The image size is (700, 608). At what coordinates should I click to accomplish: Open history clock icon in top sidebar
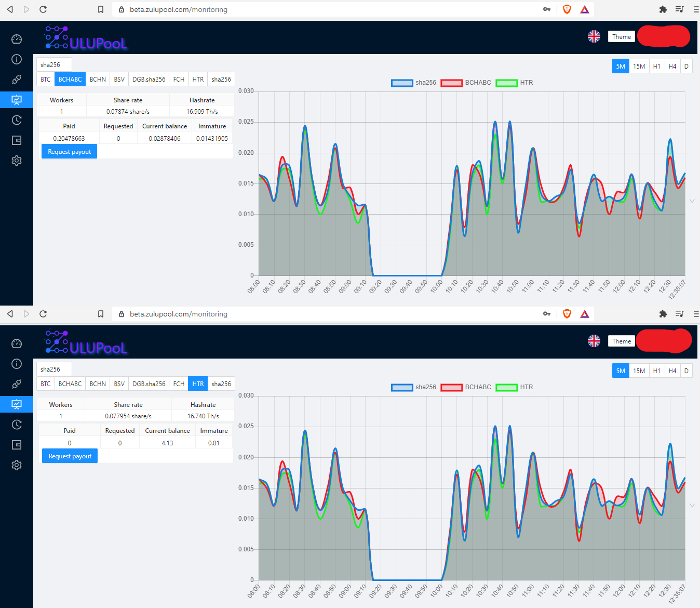click(x=17, y=120)
